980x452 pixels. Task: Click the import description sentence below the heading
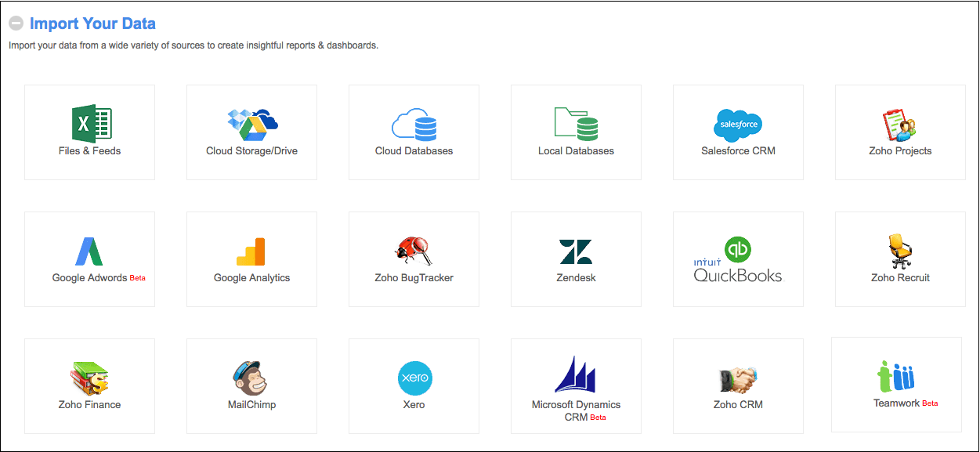pyautogui.click(x=193, y=45)
